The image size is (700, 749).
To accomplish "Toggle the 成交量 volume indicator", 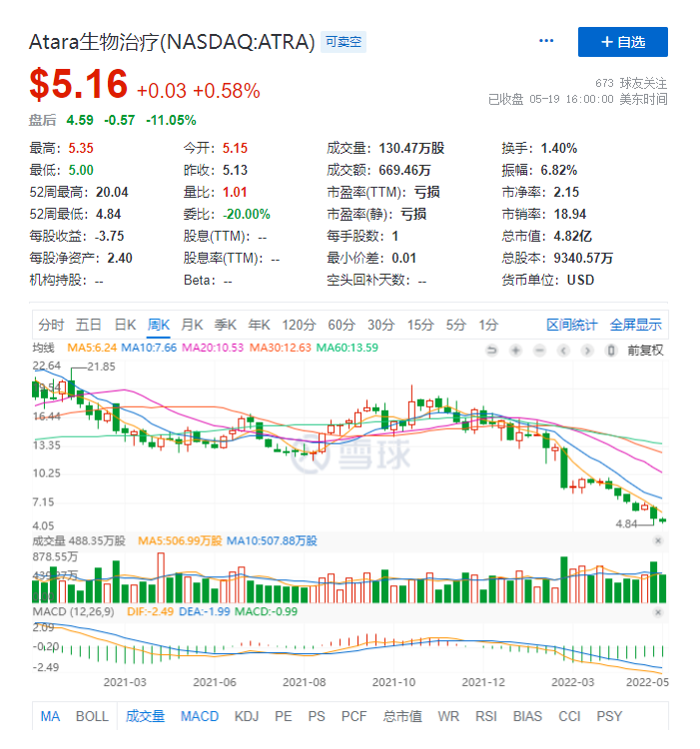I will pyautogui.click(x=145, y=716).
